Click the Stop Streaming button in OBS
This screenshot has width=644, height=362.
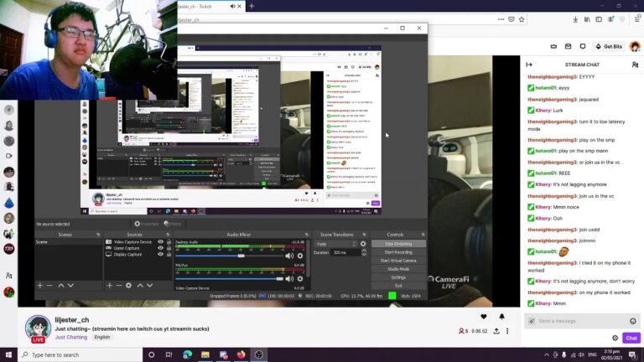coord(398,244)
